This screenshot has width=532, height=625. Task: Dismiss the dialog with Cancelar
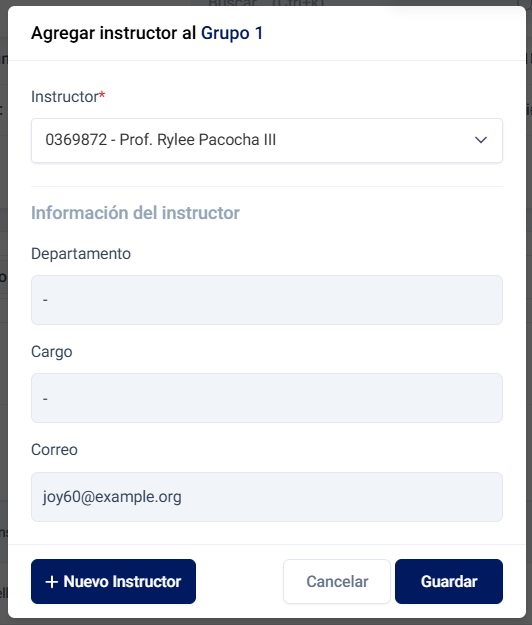point(337,582)
